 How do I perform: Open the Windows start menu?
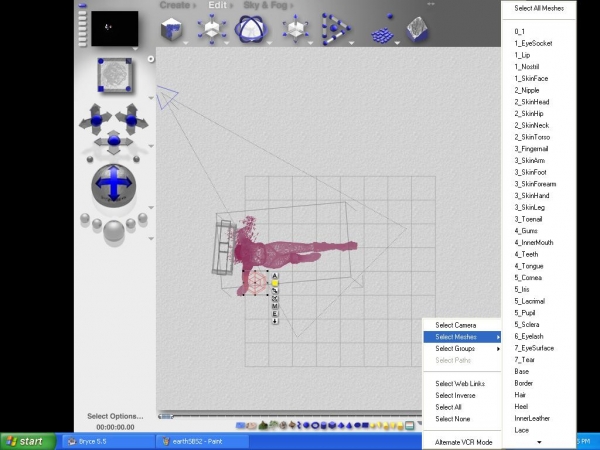[28, 441]
